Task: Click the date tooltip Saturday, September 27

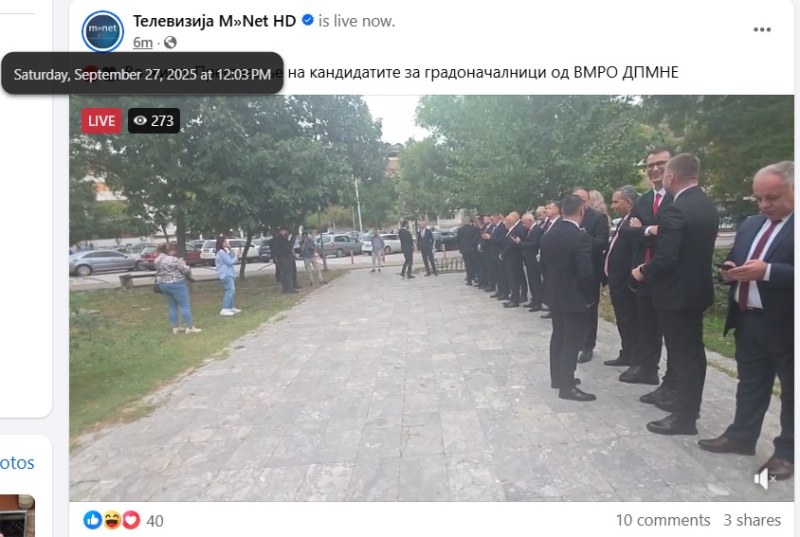Action: 142,74
